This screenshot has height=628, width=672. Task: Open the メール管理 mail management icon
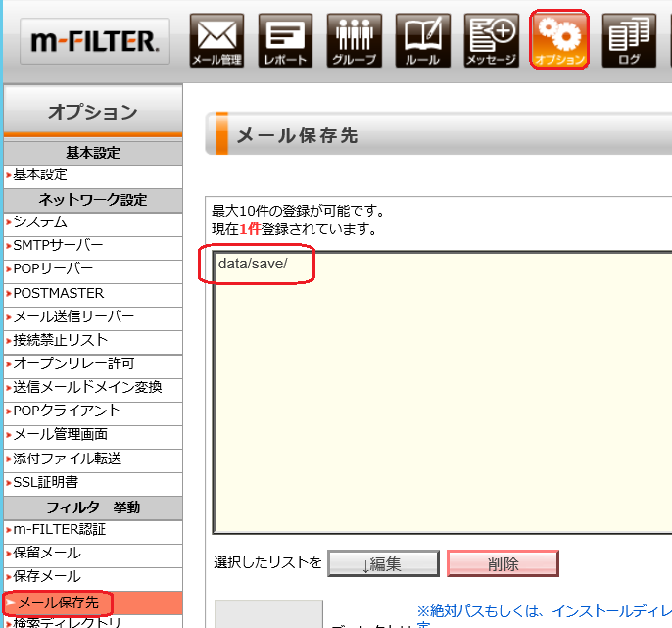(x=216, y=41)
